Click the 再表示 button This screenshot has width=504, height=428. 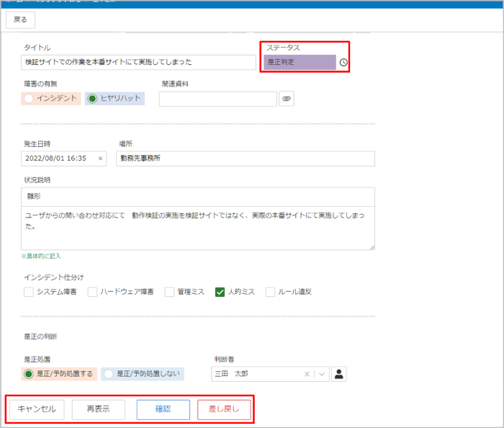tap(99, 409)
